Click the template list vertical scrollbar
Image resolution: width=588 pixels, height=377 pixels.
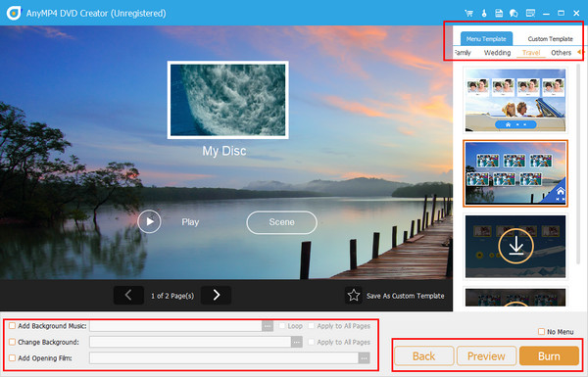click(x=578, y=165)
